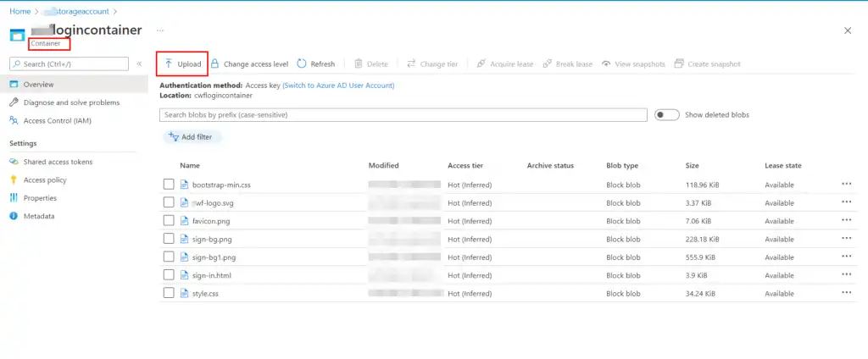Open more options for bootstrap-min.css
The width and height of the screenshot is (868, 359).
point(847,184)
